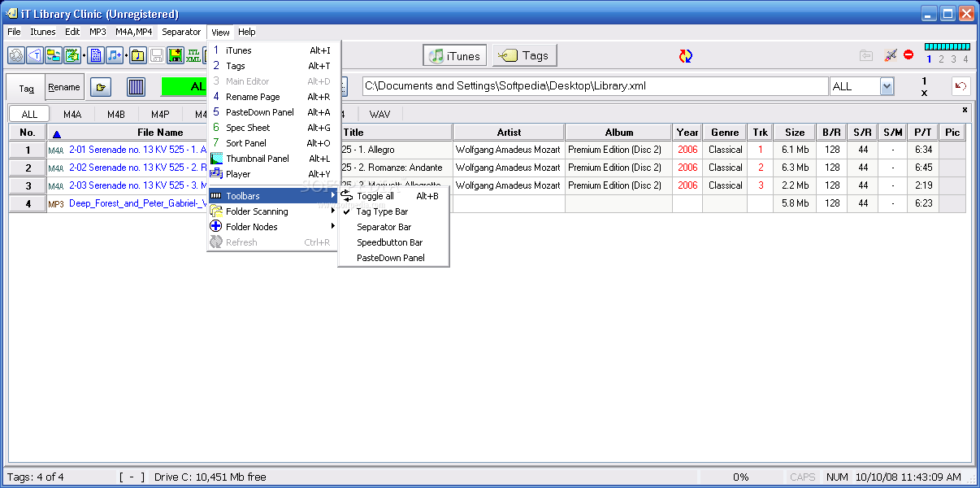980x488 pixels.
Task: Open the ALL filter dropdown
Action: pos(887,86)
